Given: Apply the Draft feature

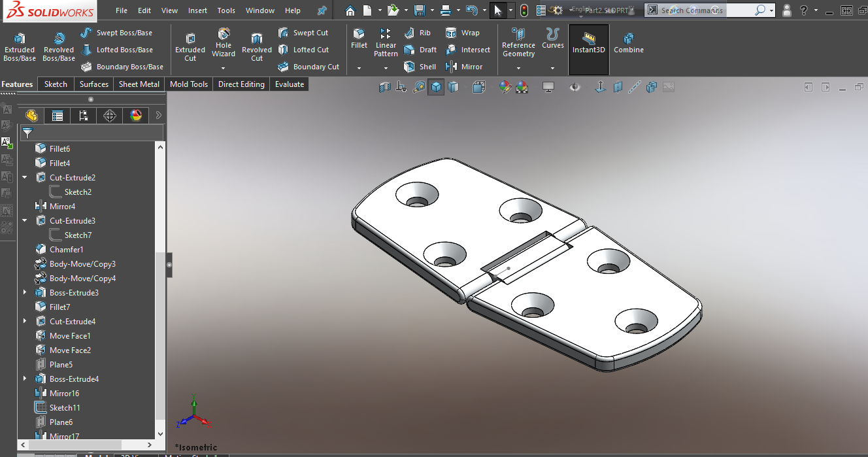Looking at the screenshot, I should point(420,50).
